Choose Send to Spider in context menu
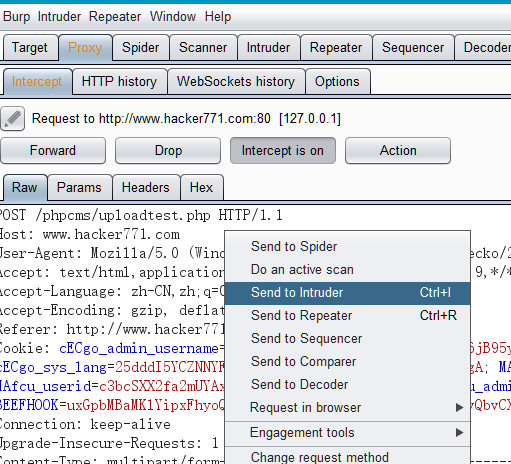 347,247
